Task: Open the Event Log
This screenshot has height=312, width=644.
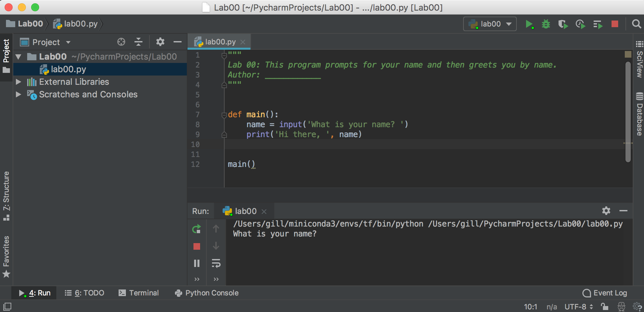Action: pyautogui.click(x=605, y=293)
